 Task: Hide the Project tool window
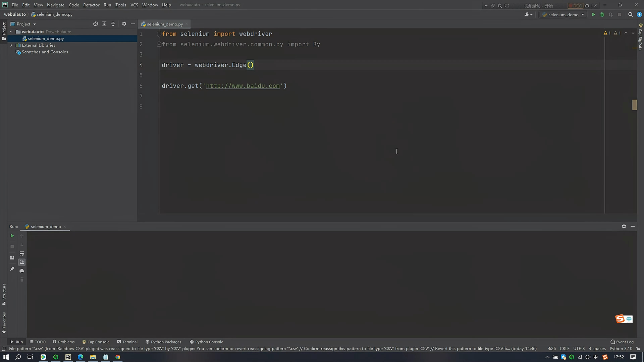(133, 24)
